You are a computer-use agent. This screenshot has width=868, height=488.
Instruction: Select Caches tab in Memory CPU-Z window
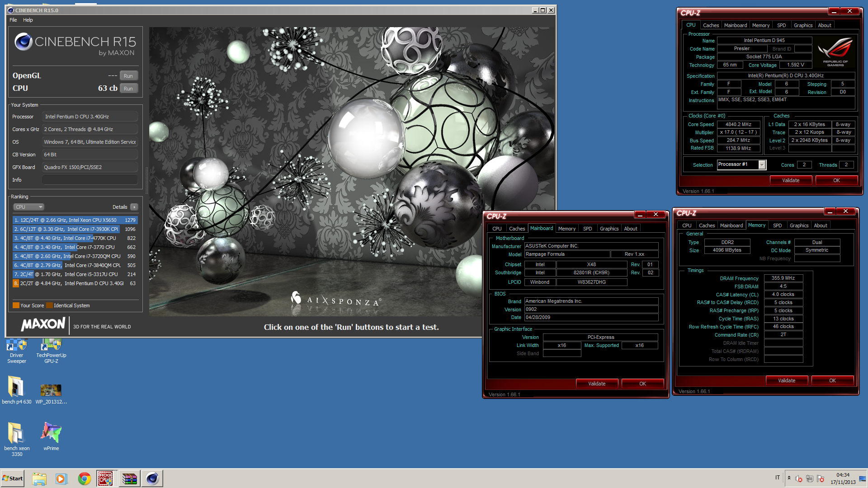[707, 225]
